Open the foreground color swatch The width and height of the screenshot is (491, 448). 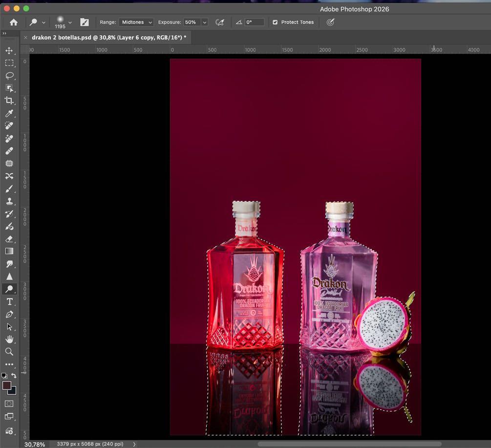pos(7,385)
